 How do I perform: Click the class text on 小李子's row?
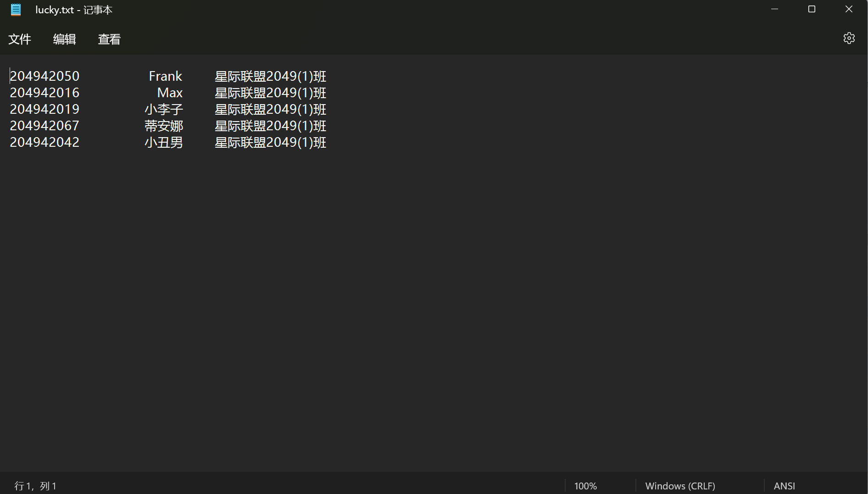pos(271,109)
